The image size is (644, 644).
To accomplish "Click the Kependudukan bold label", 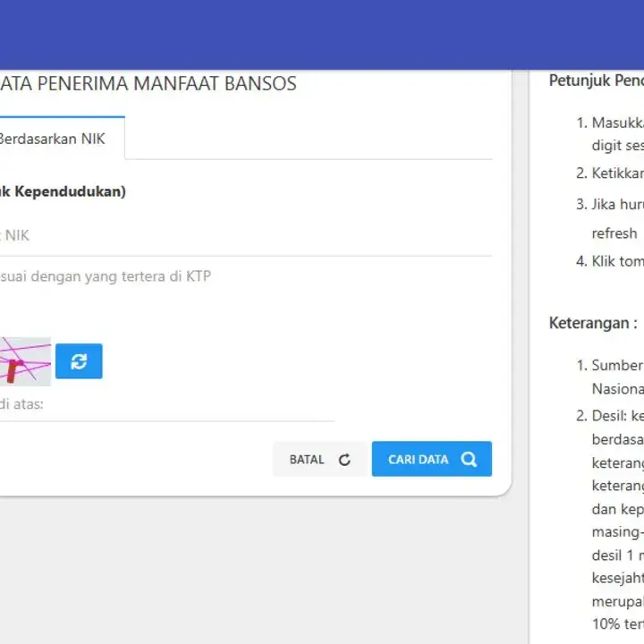I will tap(63, 191).
